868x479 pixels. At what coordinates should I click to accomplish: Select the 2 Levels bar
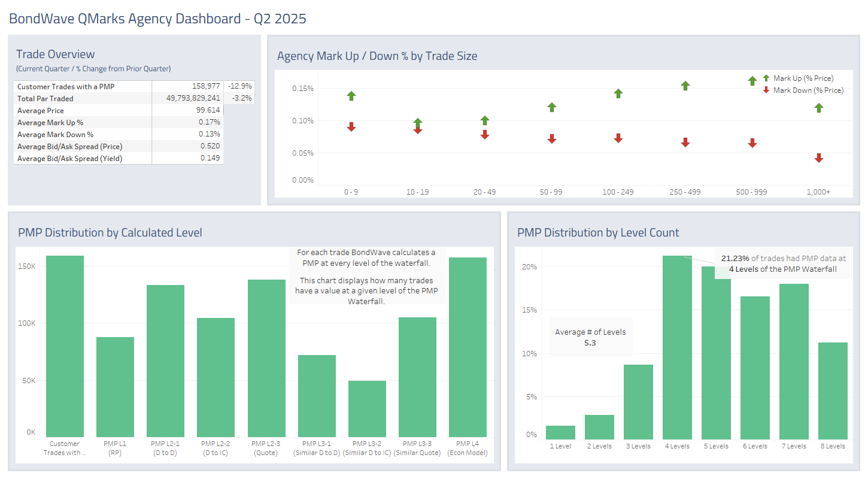599,427
